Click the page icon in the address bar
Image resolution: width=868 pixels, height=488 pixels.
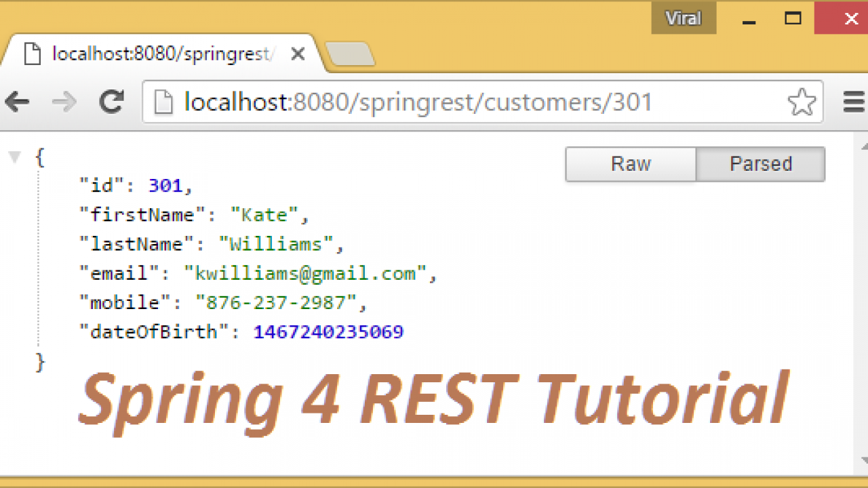pos(163,102)
